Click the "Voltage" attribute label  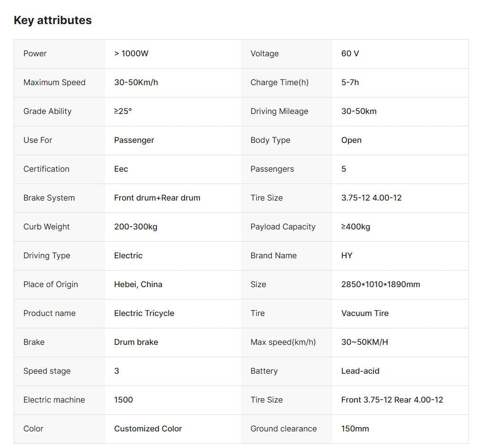point(264,53)
